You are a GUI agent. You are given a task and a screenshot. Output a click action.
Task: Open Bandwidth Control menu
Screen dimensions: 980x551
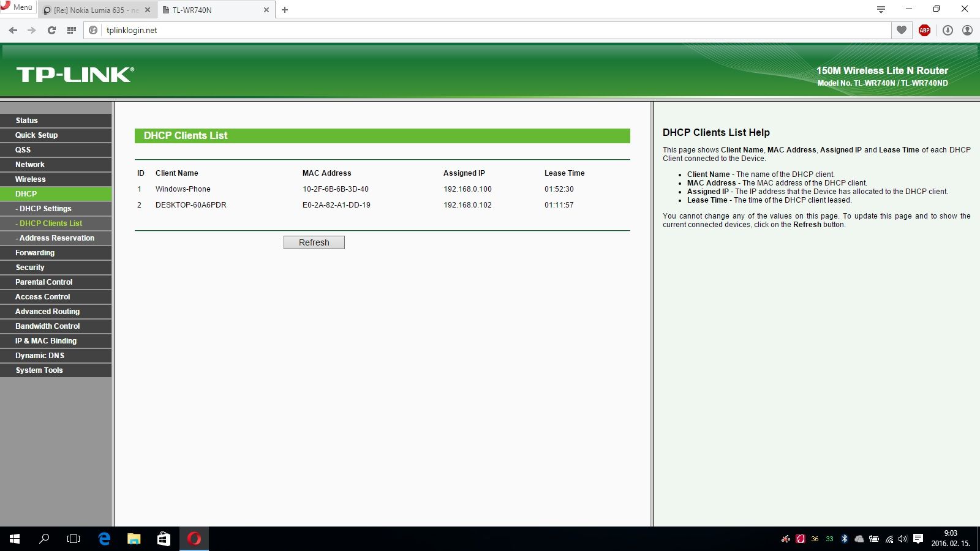click(56, 326)
